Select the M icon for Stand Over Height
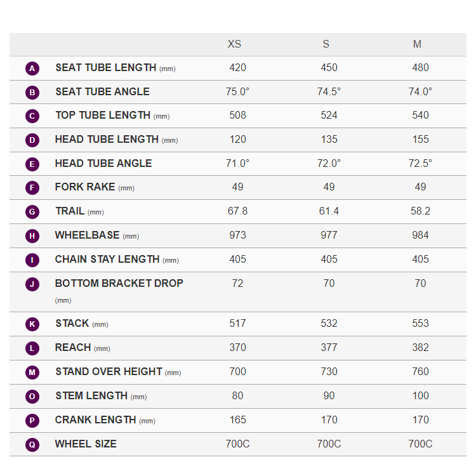Image resolution: width=476 pixels, height=476 pixels. (x=32, y=373)
